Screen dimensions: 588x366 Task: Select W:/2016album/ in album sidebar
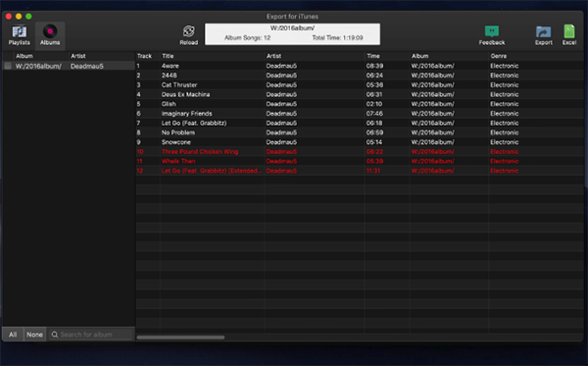[38, 66]
